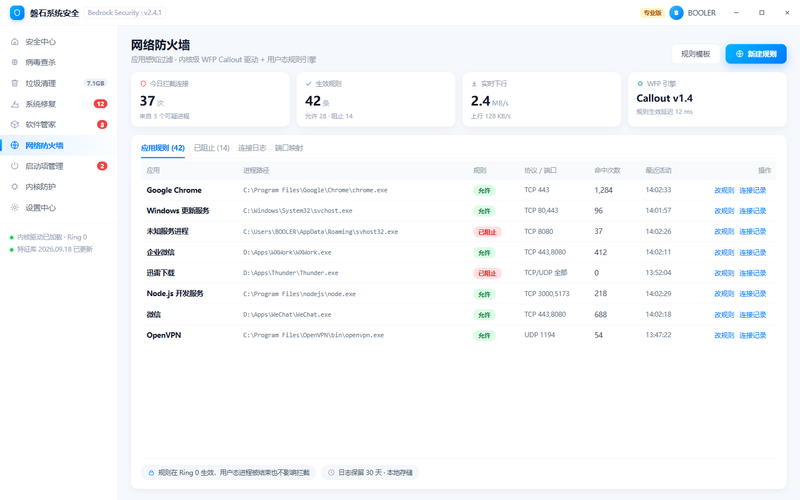Click 已阻止 badge for 迅雷下载
The height and width of the screenshot is (500, 800).
click(487, 273)
